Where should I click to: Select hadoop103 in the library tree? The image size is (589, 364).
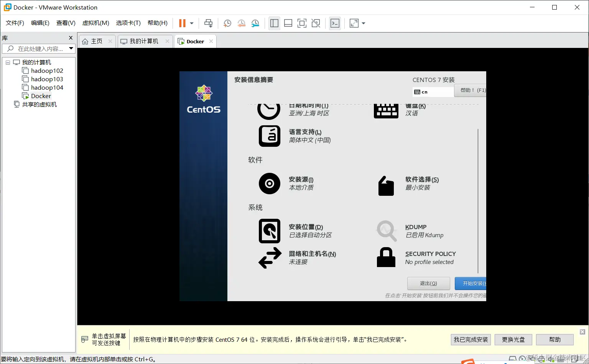(x=47, y=79)
